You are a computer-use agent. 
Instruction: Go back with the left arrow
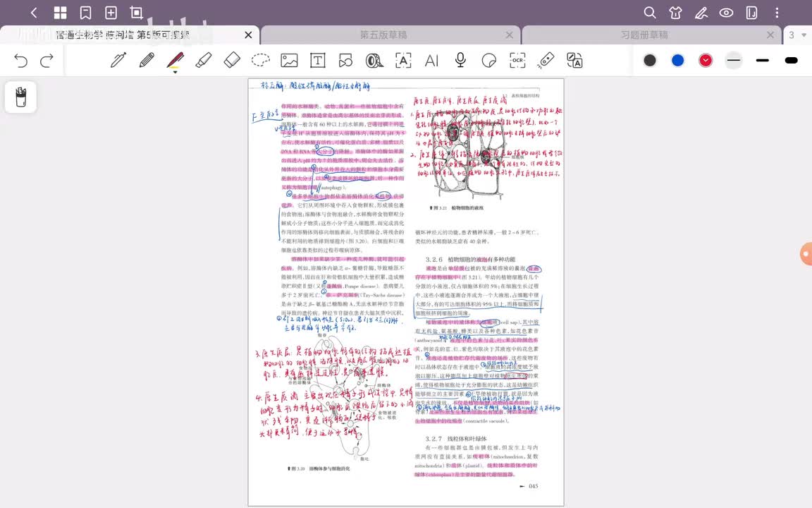pos(34,13)
